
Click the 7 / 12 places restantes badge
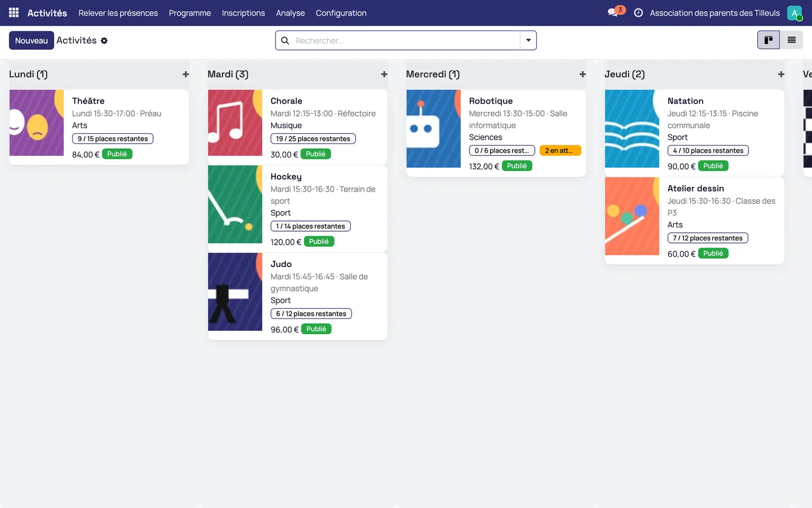pos(707,238)
